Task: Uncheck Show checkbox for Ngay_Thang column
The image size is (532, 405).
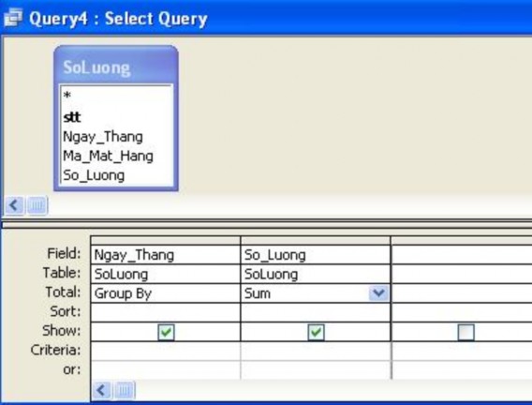Action: [167, 332]
